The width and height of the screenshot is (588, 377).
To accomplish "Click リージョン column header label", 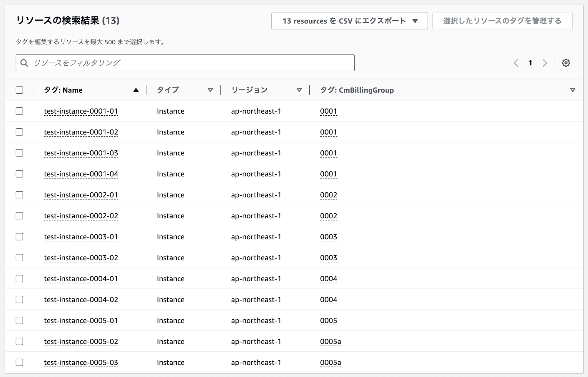I will (x=249, y=90).
